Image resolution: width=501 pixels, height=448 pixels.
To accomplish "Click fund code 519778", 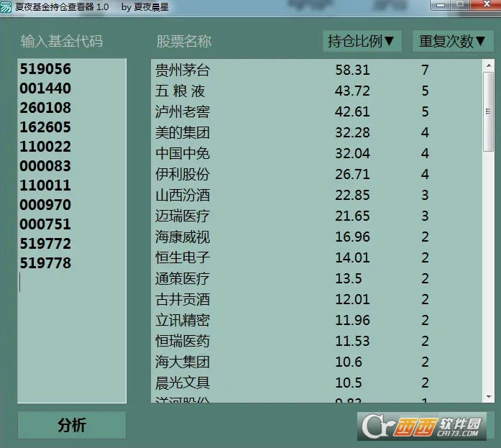I will (45, 263).
